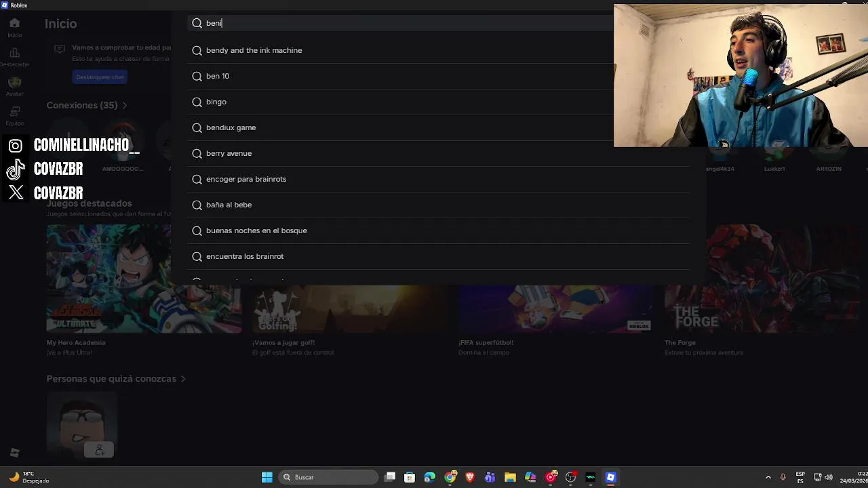
Task: Click the 'My Hero Academia' title link
Action: (x=76, y=343)
